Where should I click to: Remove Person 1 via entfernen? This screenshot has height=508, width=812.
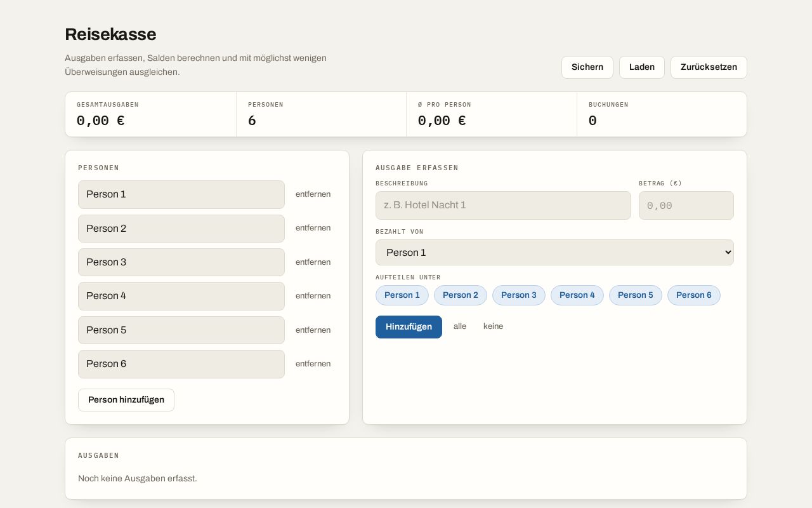pos(313,194)
